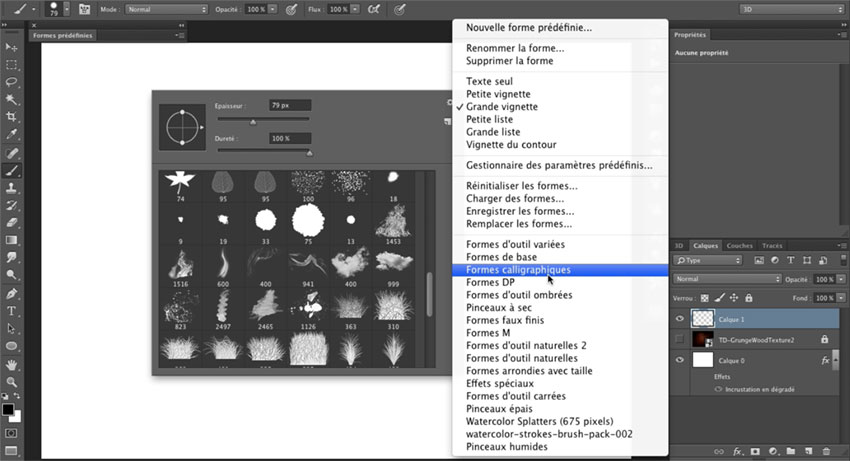Click the Dureté slider handle
Viewport: 850px width, 461px height.
(x=308, y=153)
